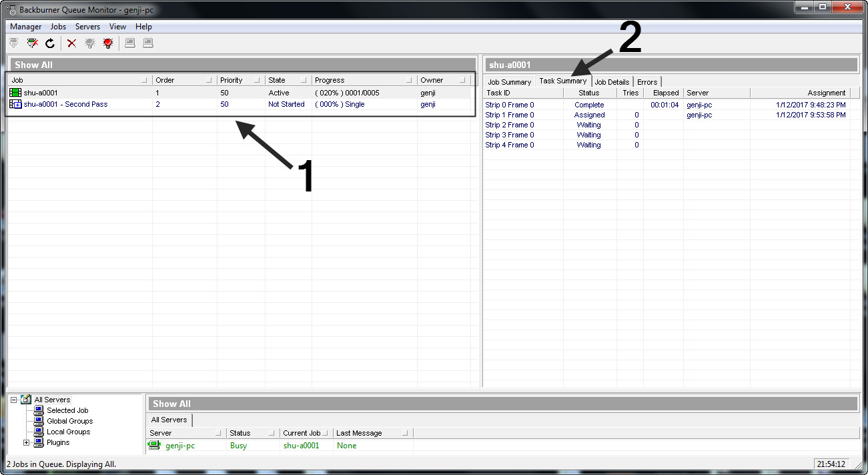The image size is (868, 475).
Task: Click the Elapsed column header in task list
Action: (x=665, y=93)
